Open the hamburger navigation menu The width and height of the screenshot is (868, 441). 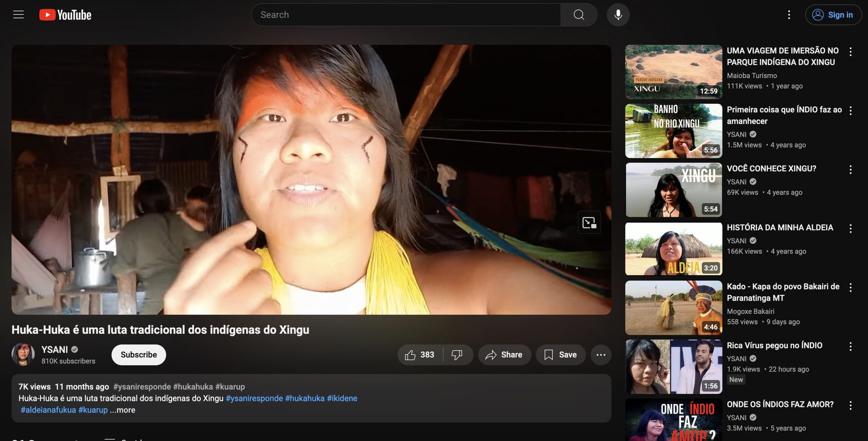tap(18, 14)
